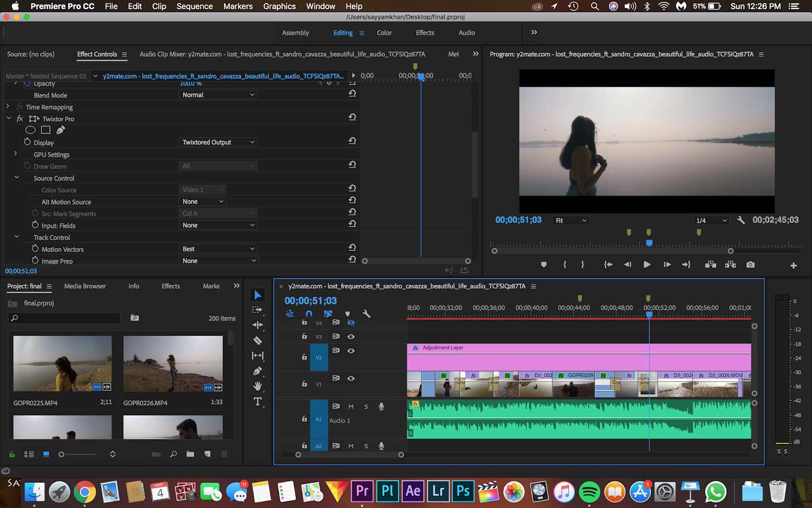Click the timeline playhead at 00;00;52;00
Screen dimensions: 812x508
click(x=649, y=315)
